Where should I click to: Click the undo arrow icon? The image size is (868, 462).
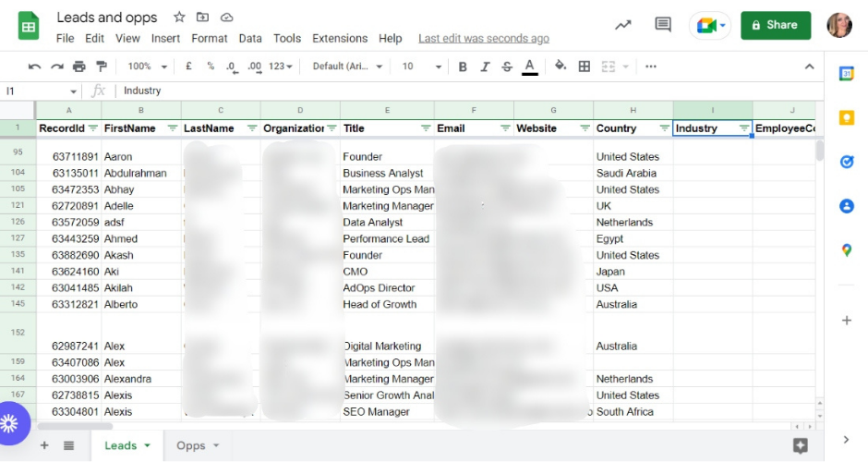click(35, 67)
